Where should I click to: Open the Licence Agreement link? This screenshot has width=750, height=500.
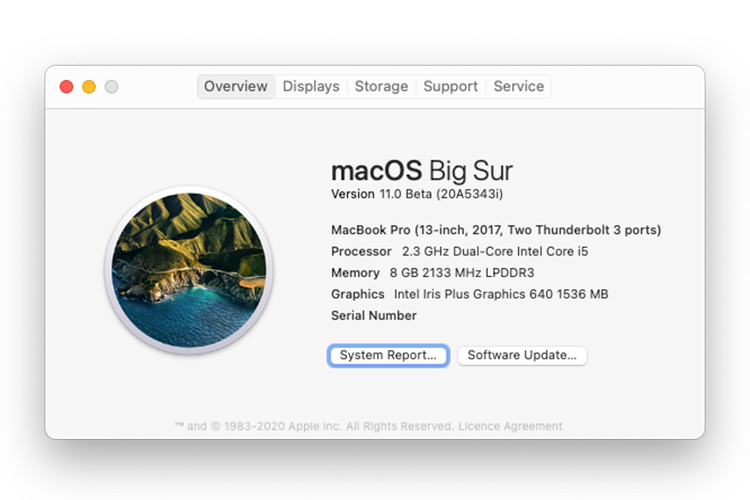510,426
